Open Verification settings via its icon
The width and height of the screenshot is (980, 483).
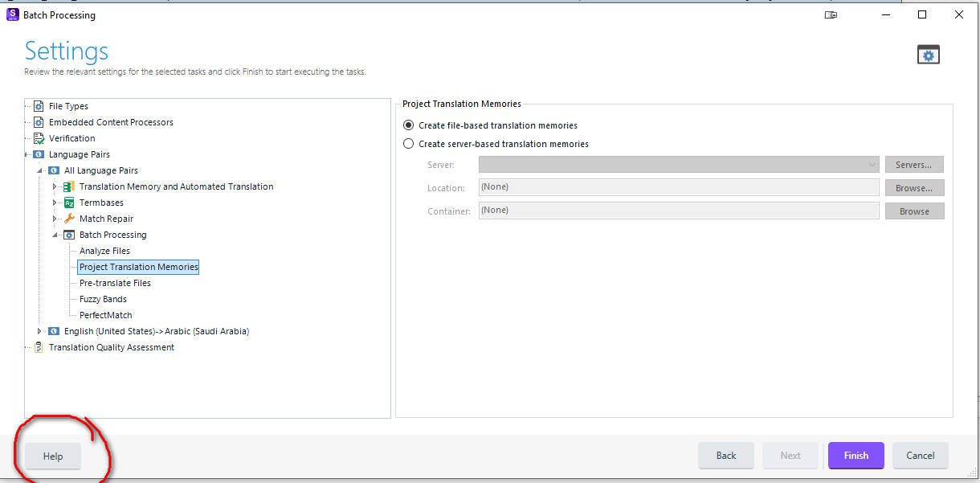coord(37,137)
